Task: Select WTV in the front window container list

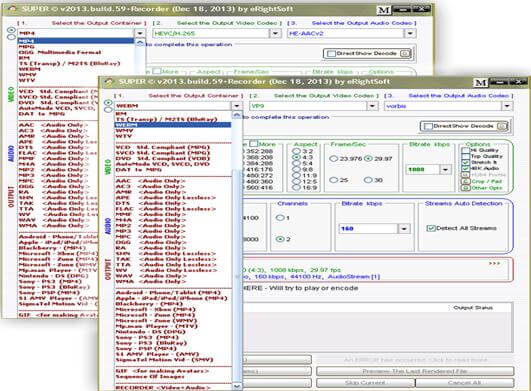Action: 173,136
